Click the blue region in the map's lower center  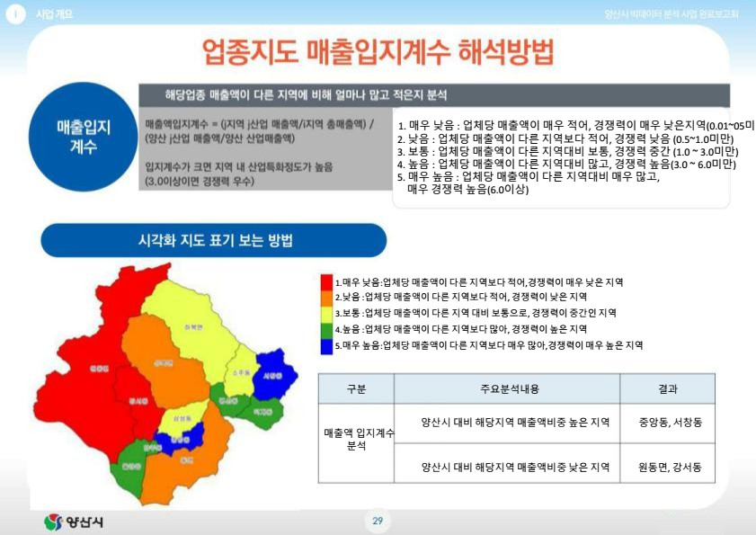[x=180, y=440]
